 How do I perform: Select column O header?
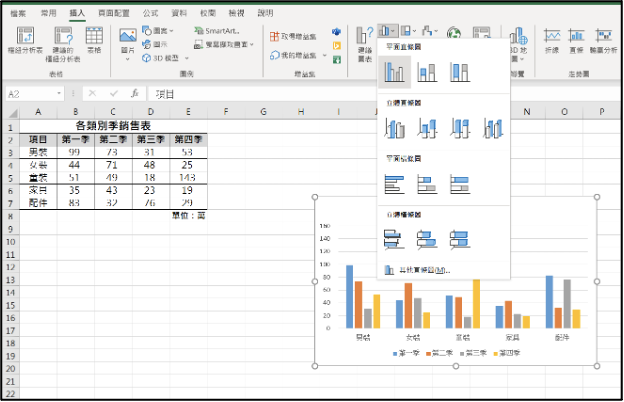(x=564, y=112)
